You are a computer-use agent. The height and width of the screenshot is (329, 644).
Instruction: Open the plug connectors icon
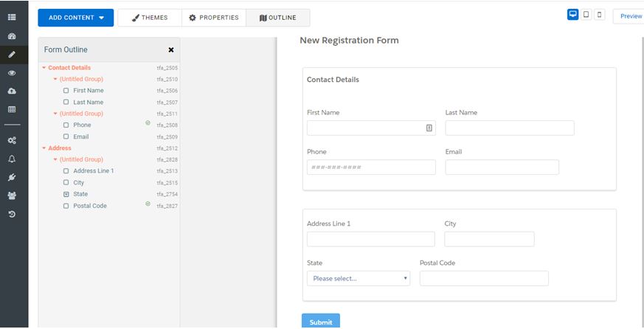[x=12, y=178]
